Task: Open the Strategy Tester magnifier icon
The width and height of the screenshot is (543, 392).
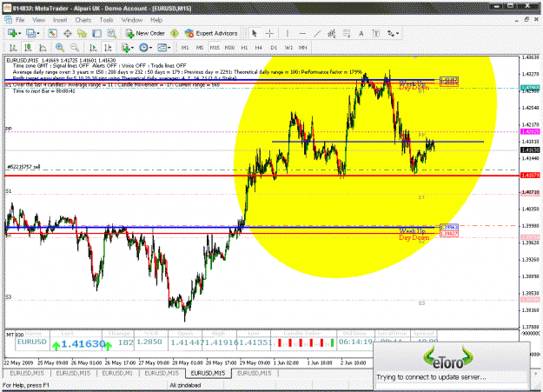Action: coord(111,33)
